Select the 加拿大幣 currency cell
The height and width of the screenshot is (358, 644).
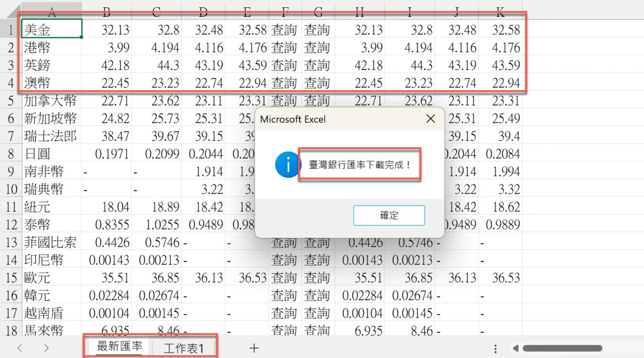tap(52, 100)
